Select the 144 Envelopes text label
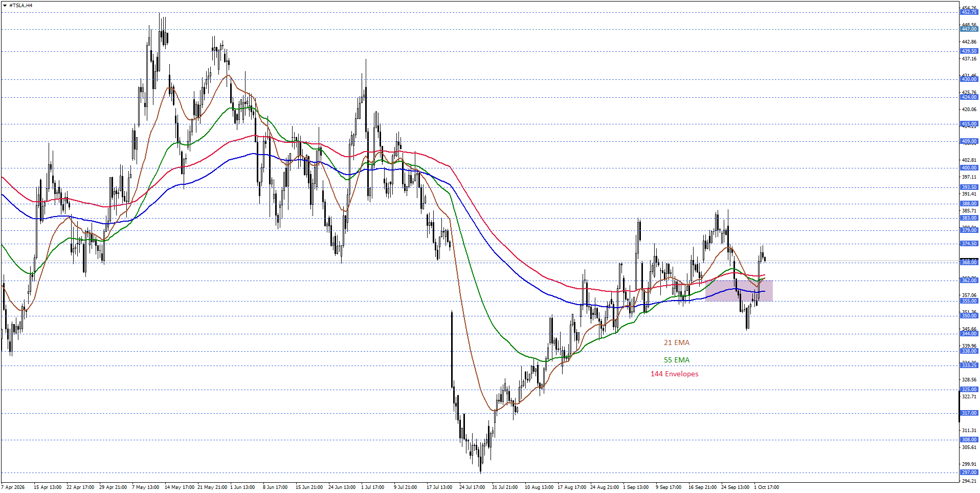The height and width of the screenshot is (493, 980). click(674, 374)
